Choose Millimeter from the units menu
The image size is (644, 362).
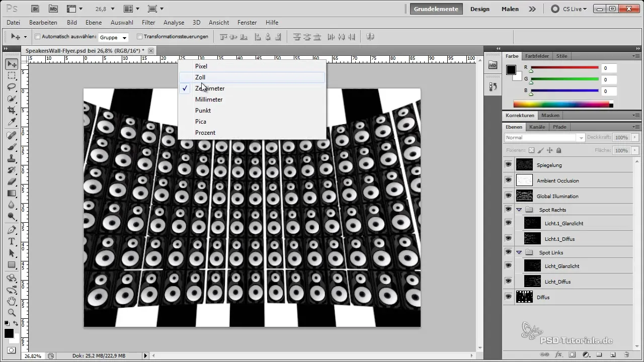[209, 100]
